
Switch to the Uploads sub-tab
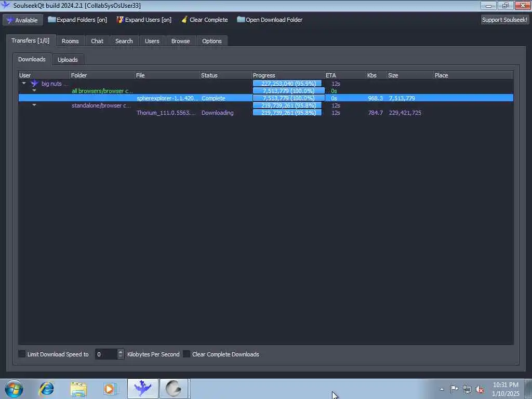(68, 60)
